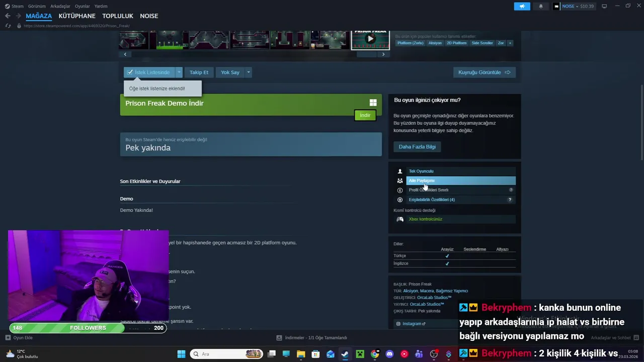Click the help question mark beside Erişilebilirlik Özellikleri
The width and height of the screenshot is (644, 362).
510,200
